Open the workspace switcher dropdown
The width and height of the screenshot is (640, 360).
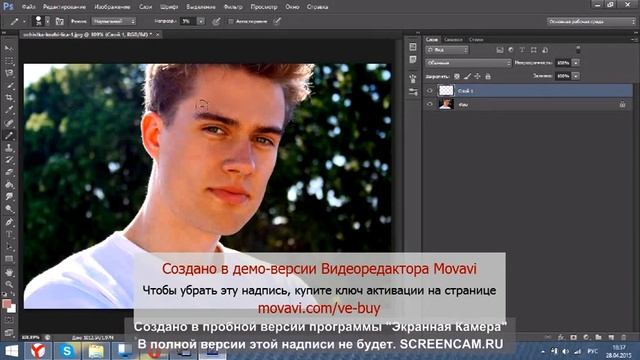(591, 22)
